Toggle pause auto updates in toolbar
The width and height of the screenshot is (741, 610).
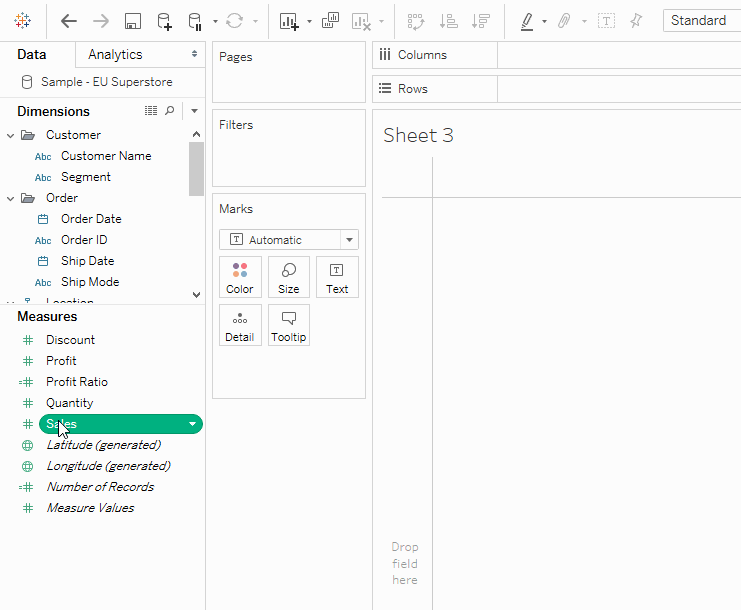coord(196,21)
